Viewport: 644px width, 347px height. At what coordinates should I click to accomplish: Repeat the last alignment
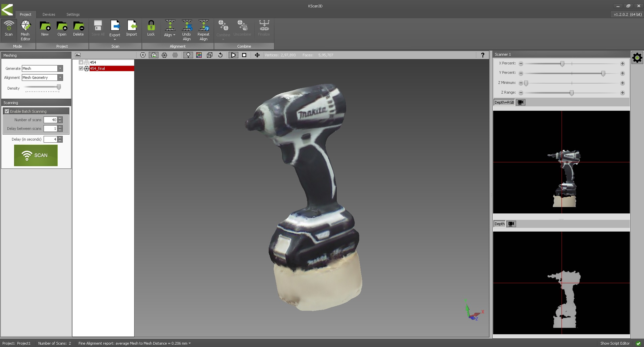[204, 30]
